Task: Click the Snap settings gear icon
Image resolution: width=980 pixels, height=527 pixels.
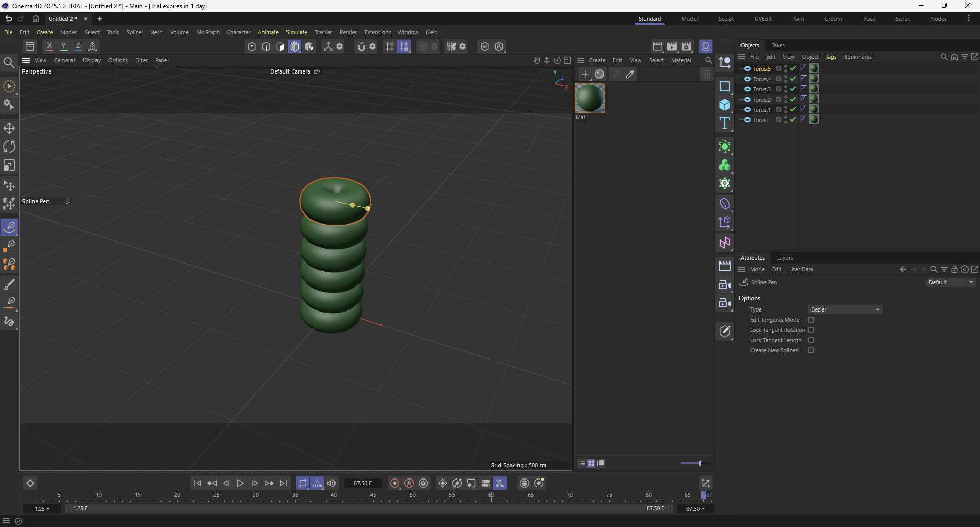Action: tap(373, 46)
